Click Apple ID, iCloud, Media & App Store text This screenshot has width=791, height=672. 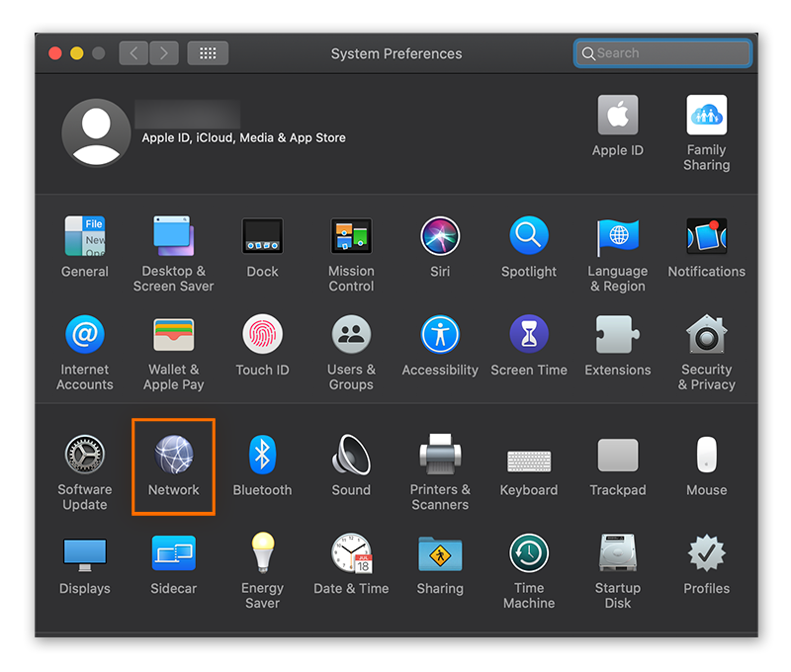click(243, 137)
